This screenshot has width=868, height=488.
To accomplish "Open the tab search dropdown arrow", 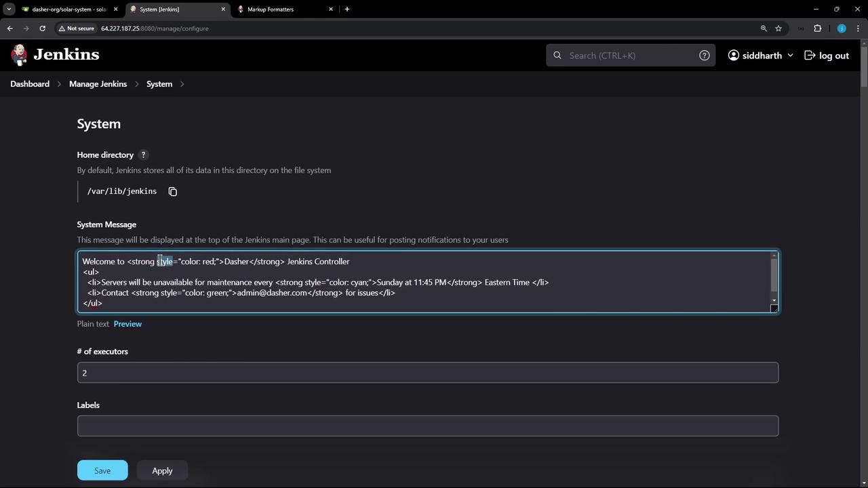I will tap(9, 9).
